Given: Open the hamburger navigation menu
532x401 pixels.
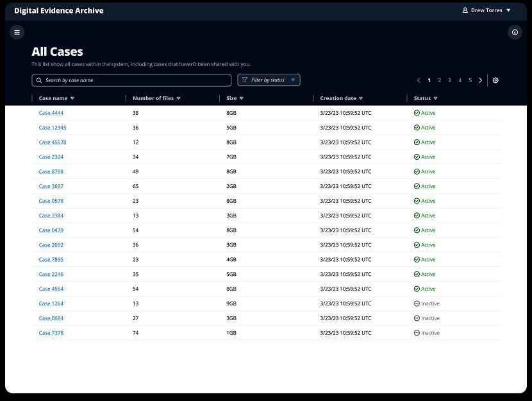Looking at the screenshot, I should pyautogui.click(x=17, y=32).
